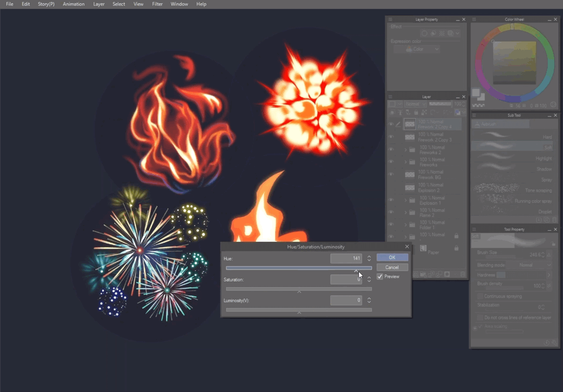
Task: Select the Firework 2 Copy 3 layer thumbnail
Action: 410,137
